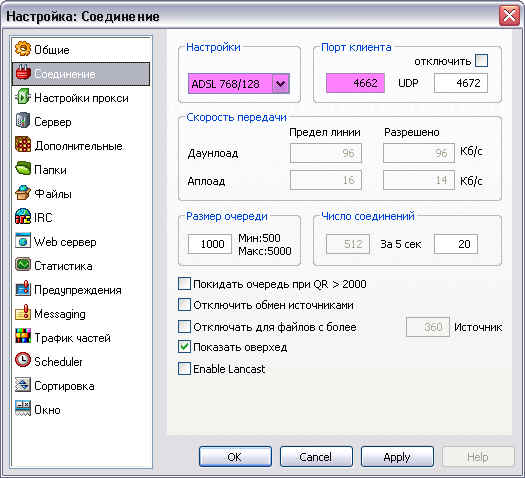This screenshot has height=478, width=525.
Task: Click the Scheduler clock icon
Action: [23, 361]
